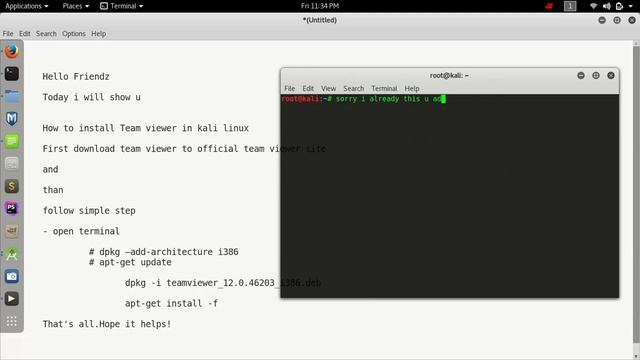Open Help menu in the text editor
The width and height of the screenshot is (640, 360).
click(98, 33)
